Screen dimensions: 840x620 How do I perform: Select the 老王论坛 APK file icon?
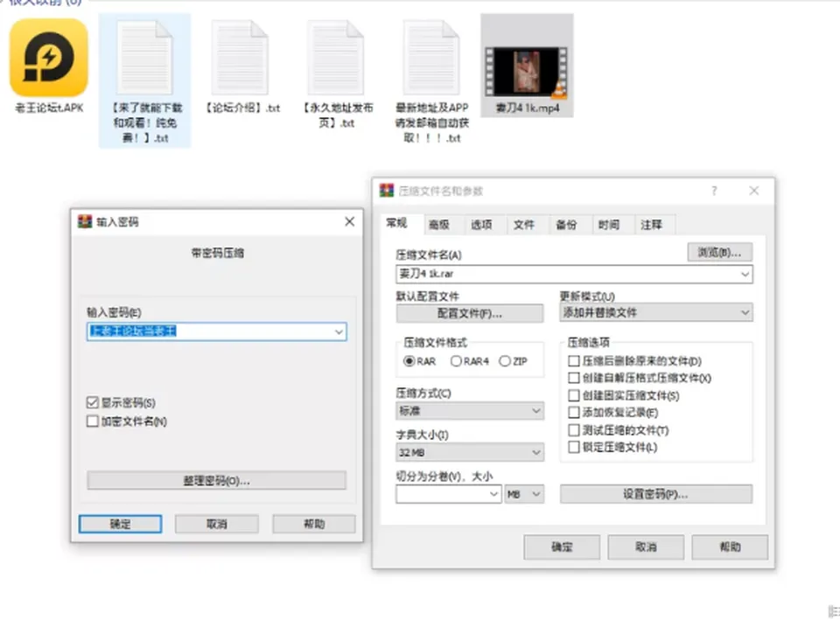coord(49,58)
